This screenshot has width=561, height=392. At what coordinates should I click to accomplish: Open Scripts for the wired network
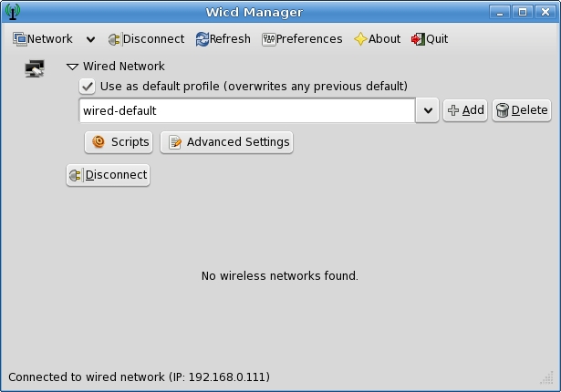119,142
